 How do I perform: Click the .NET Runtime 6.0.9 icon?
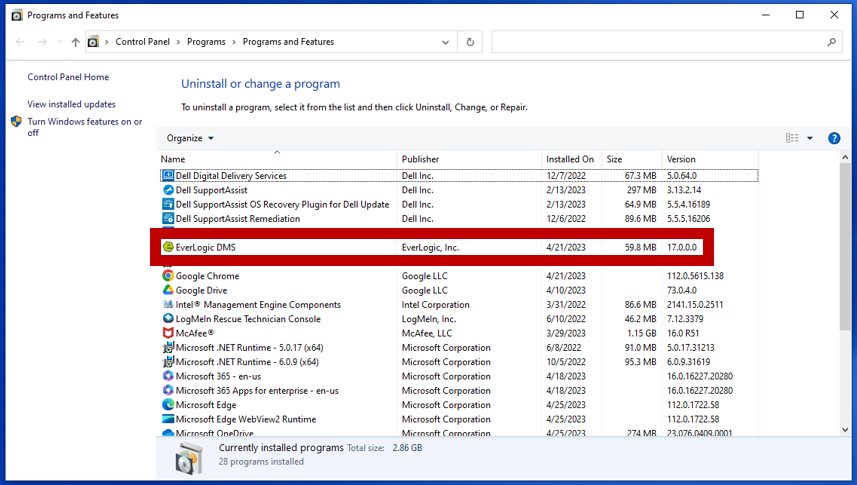168,361
